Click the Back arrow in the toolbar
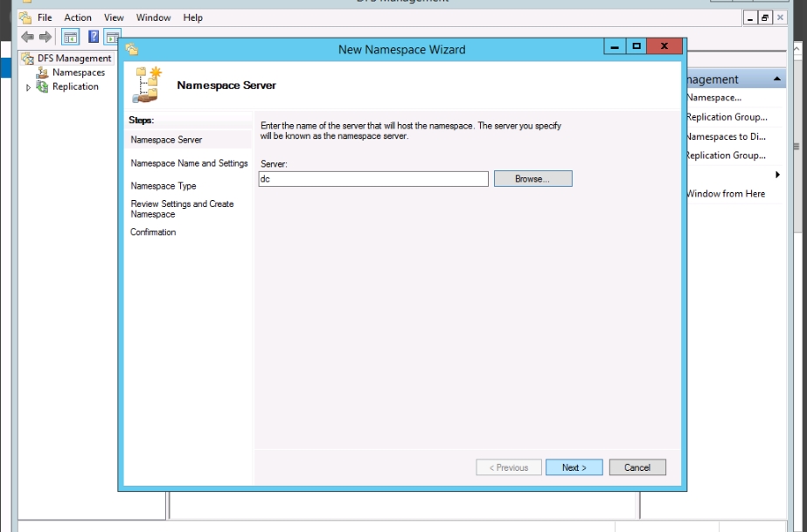The width and height of the screenshot is (807, 532). [x=27, y=37]
